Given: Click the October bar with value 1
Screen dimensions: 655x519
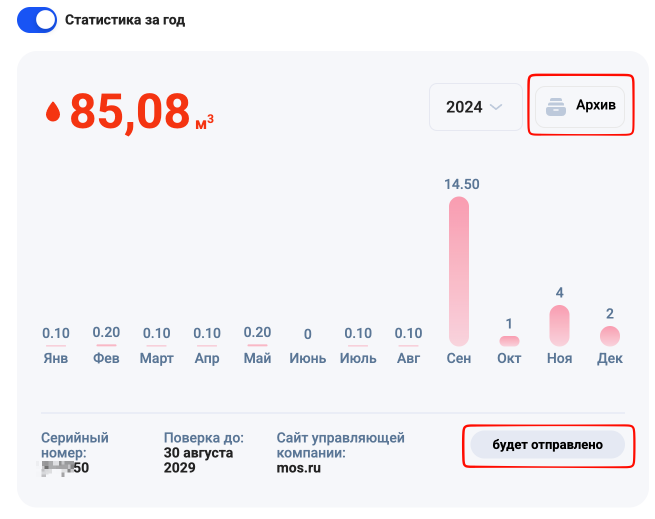Looking at the screenshot, I should (510, 341).
